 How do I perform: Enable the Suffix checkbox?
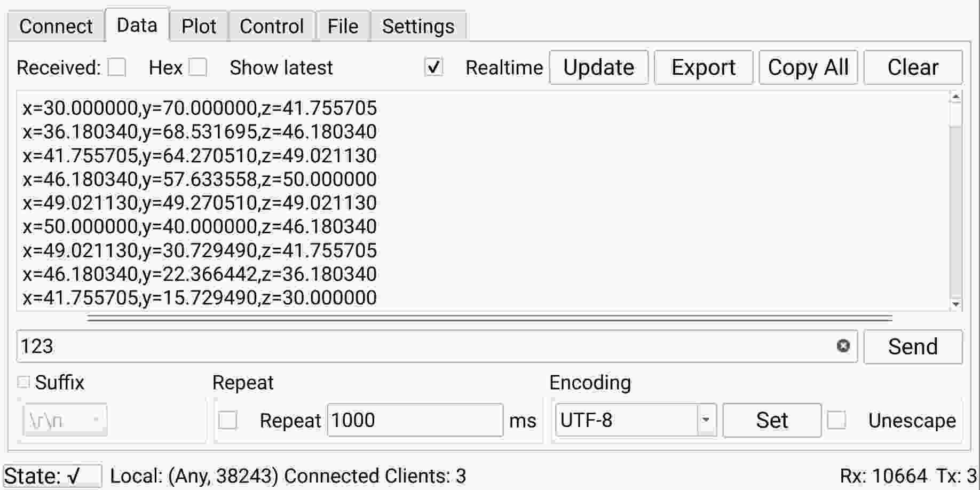point(22,381)
